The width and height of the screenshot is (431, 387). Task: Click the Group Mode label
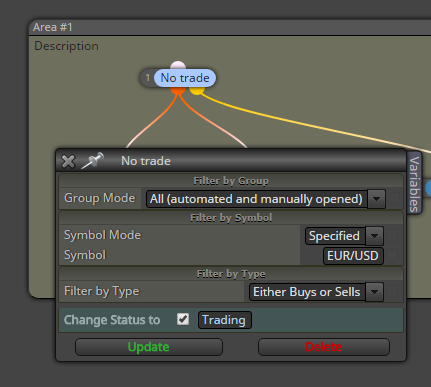[x=100, y=198]
